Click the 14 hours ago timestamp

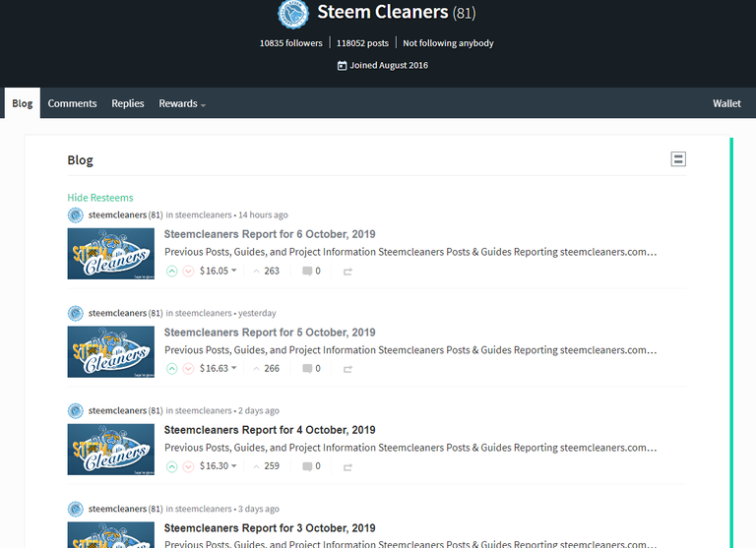263,214
